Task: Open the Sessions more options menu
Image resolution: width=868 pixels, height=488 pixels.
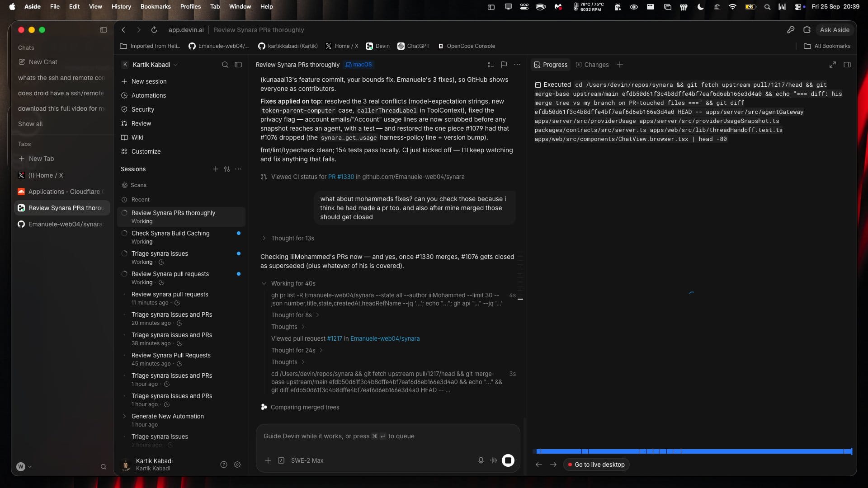Action: point(238,169)
